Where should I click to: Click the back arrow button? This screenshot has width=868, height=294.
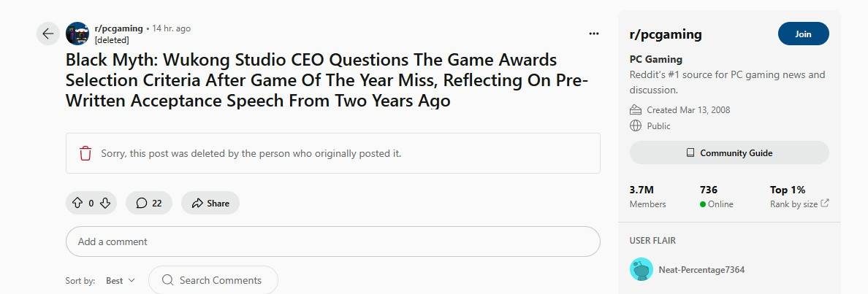47,34
